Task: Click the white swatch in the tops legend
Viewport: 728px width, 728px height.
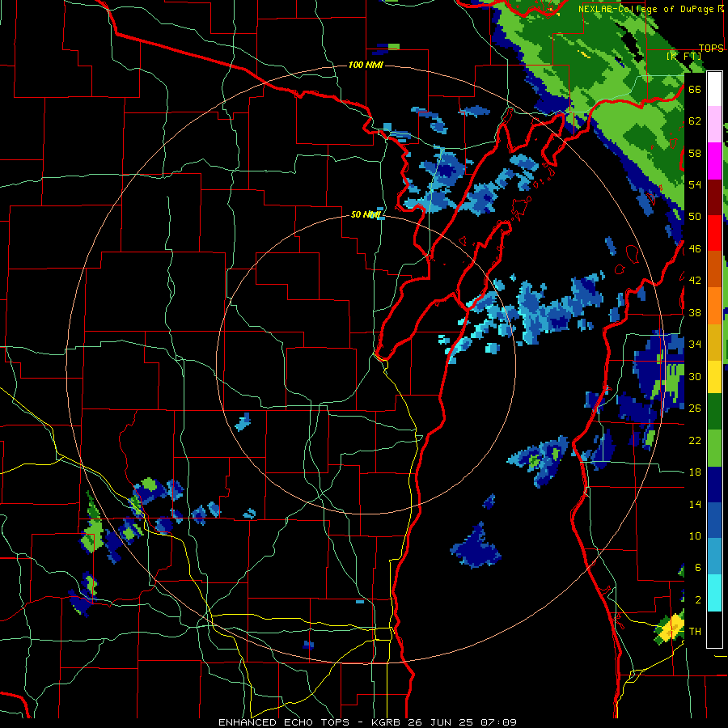Action: pos(714,89)
